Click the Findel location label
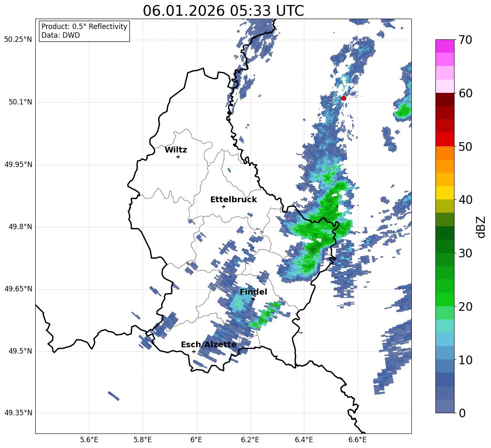491x448 pixels. pos(253,292)
